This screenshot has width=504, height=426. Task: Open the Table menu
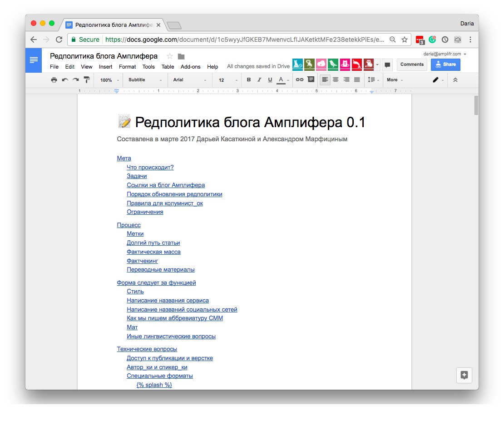(168, 67)
